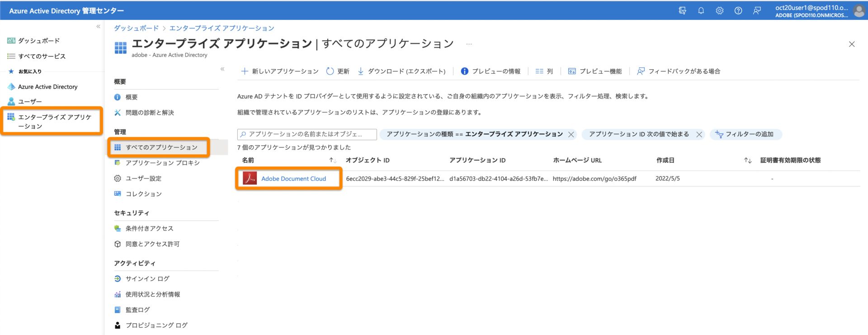Open the more options ellipsis beside title
This screenshot has width=868, height=335.
(x=469, y=44)
